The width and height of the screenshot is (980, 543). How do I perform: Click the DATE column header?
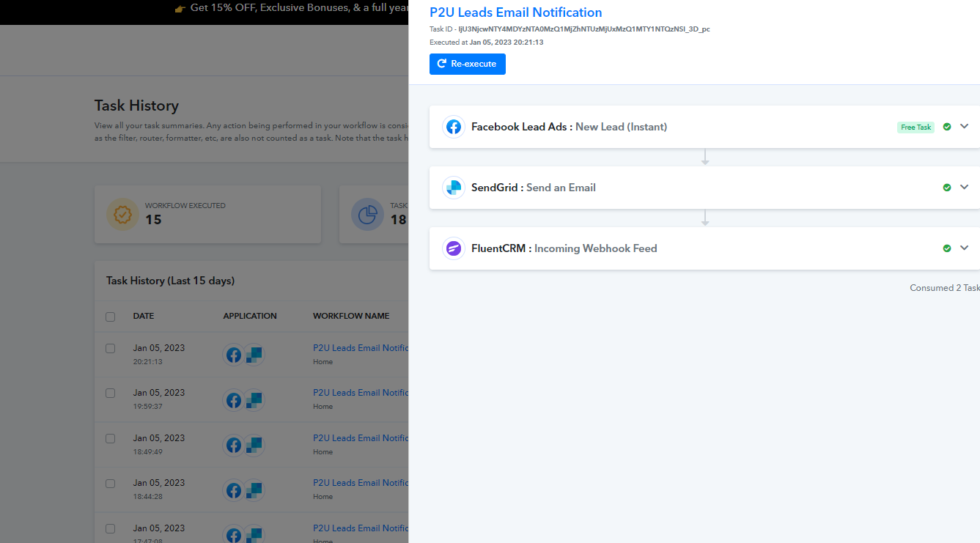[144, 317]
